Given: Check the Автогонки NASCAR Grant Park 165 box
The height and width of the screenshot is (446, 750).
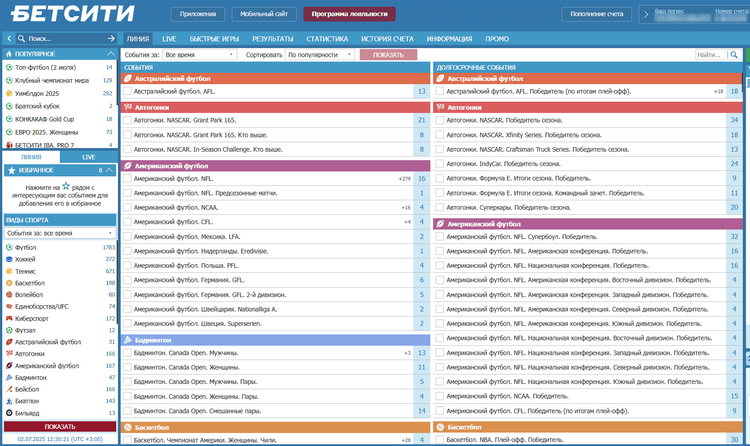Looking at the screenshot, I should [x=128, y=120].
